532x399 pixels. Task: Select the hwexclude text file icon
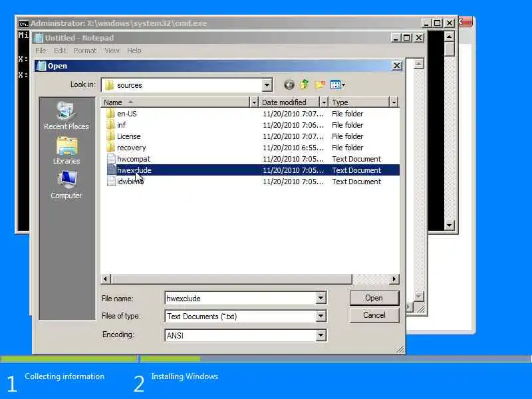pos(111,170)
